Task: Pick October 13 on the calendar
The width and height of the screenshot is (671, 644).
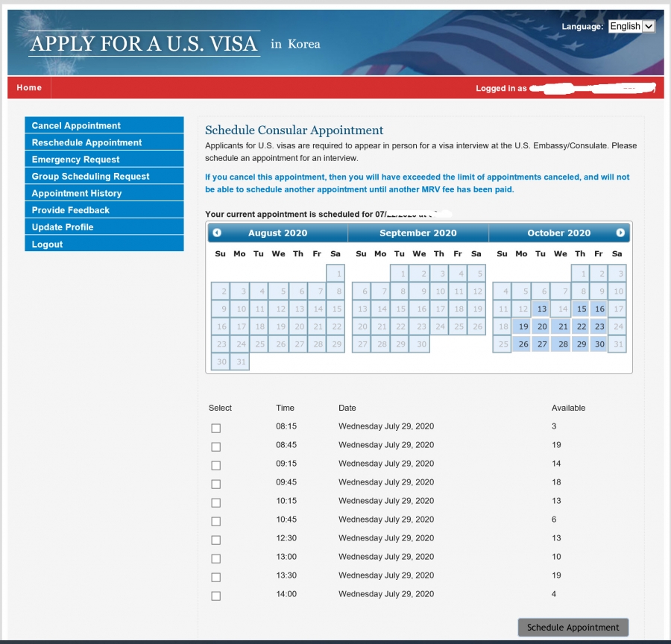Action: [541, 309]
